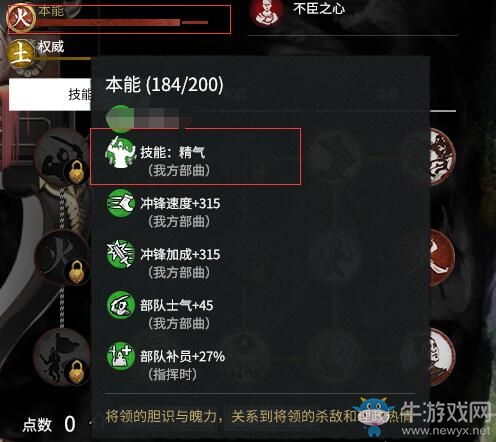Click the 点数 0 points counter
This screenshot has width=496, height=442.
coord(49,424)
